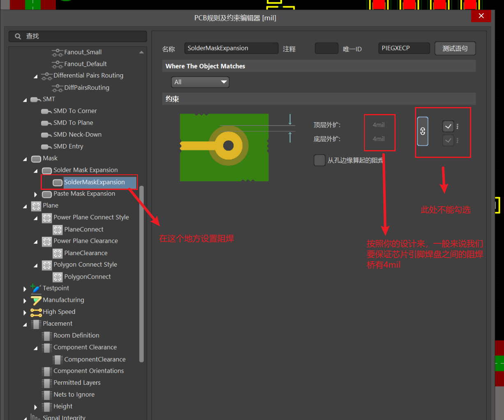
Task: Toggle the bottom layer expansion checkbox
Action: pyautogui.click(x=448, y=140)
